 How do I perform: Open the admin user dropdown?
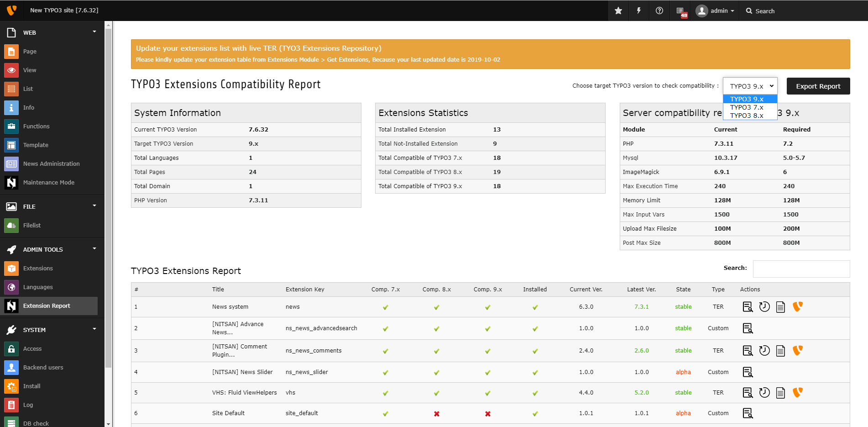(x=715, y=11)
